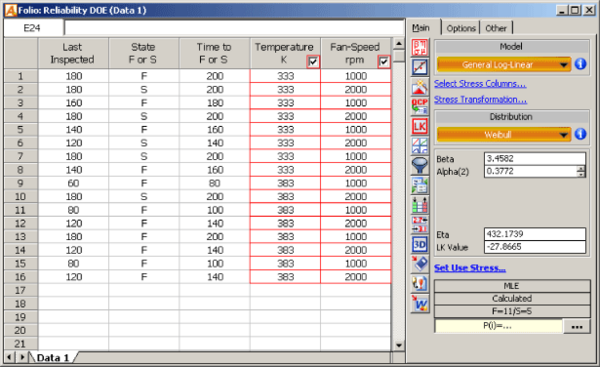Switch to the Options tab
The height and width of the screenshot is (367, 600).
pos(461,28)
